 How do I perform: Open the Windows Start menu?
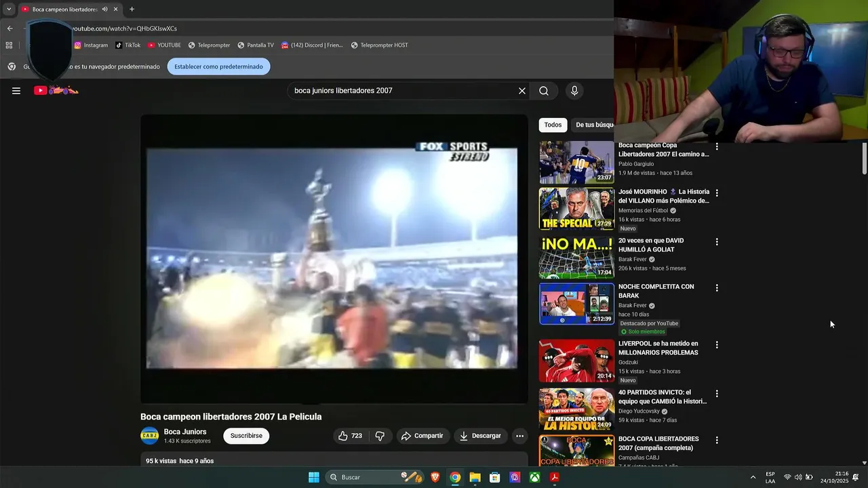point(314,477)
